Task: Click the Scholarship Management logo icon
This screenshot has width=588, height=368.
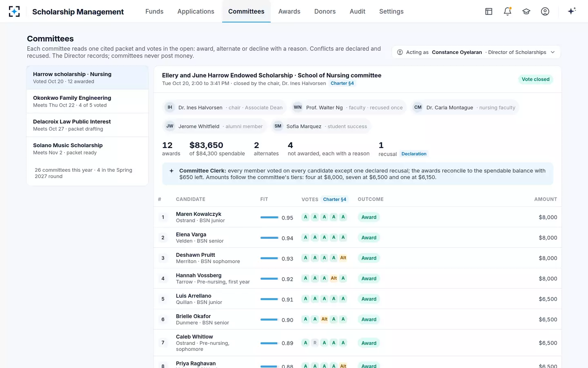Action: click(x=14, y=11)
